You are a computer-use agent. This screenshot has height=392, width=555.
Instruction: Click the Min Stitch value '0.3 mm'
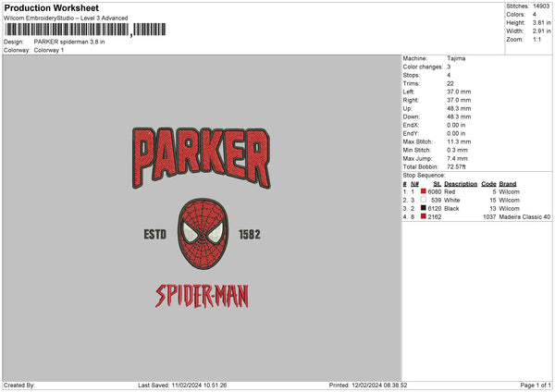[x=457, y=150]
